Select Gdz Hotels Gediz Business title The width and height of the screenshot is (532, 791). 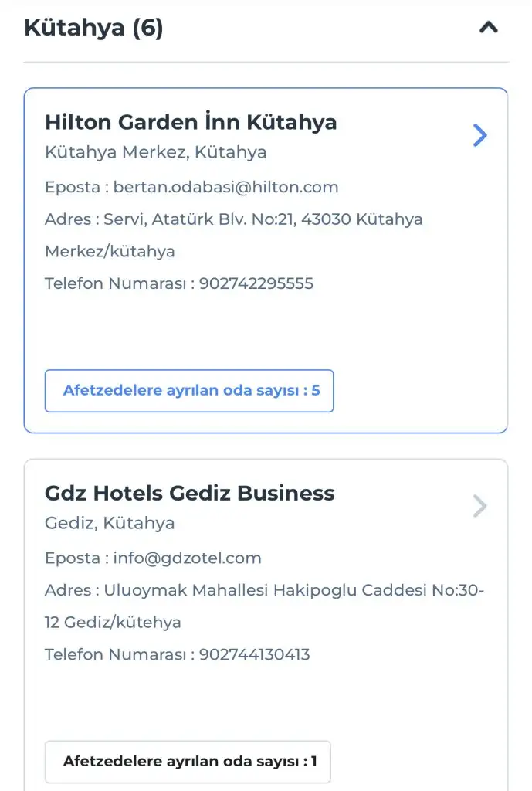(x=190, y=493)
